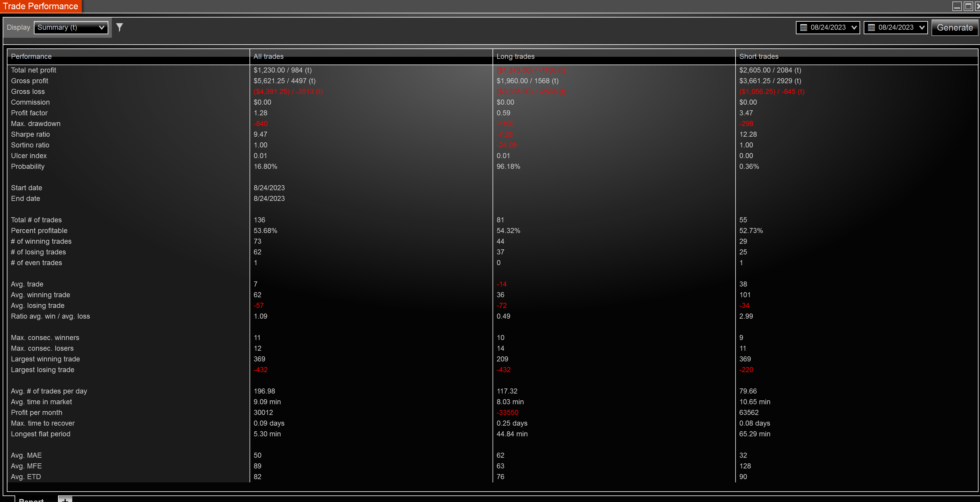Click total trades value 136

pos(259,219)
